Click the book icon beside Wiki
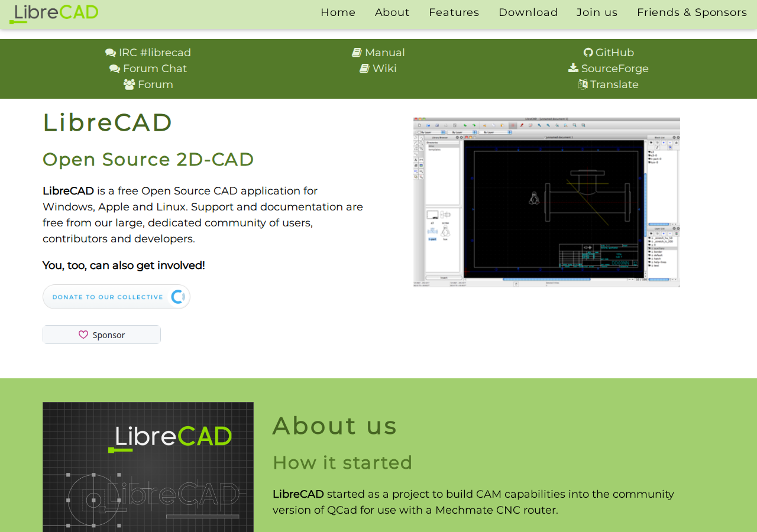The image size is (757, 532). click(x=364, y=69)
